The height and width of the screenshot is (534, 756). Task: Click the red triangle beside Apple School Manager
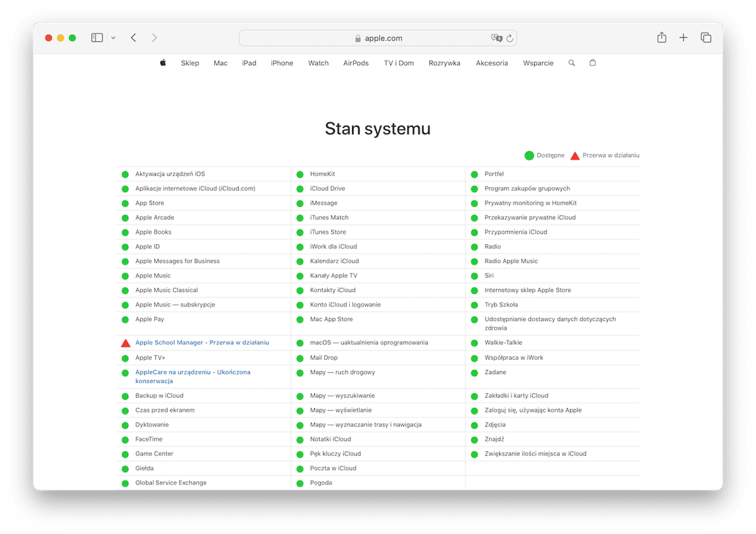click(126, 343)
